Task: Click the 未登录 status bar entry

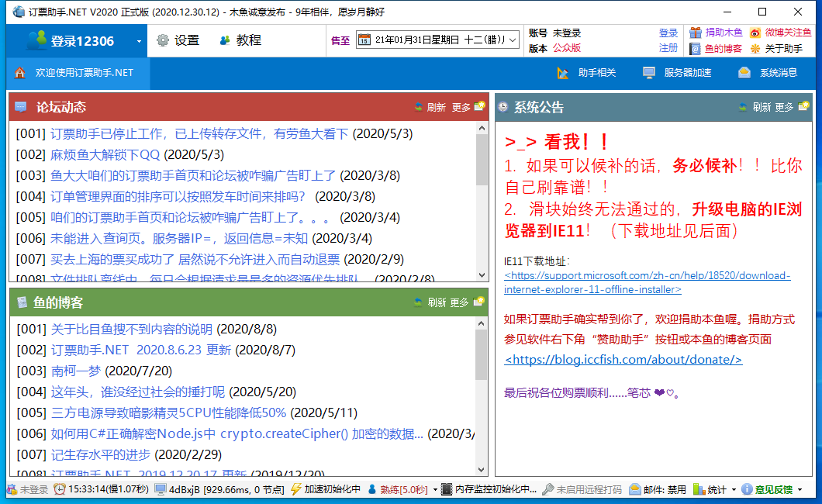Action: point(28,489)
